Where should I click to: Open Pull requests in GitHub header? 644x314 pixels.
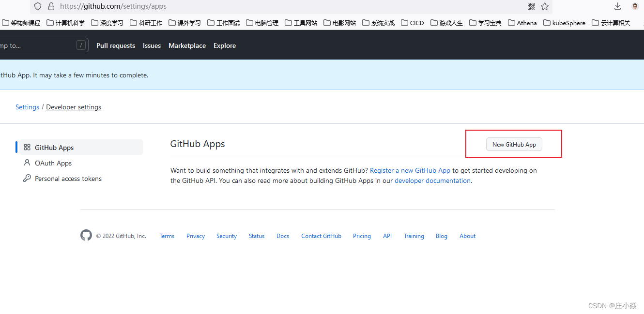[x=116, y=45]
